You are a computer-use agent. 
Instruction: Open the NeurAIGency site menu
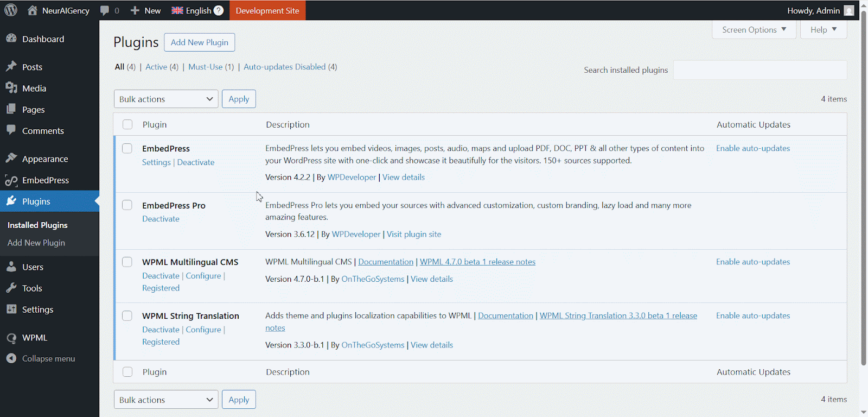pos(59,10)
